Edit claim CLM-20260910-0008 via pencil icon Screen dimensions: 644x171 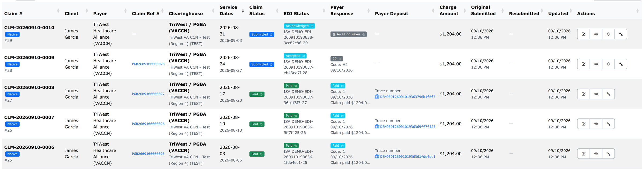(583, 94)
